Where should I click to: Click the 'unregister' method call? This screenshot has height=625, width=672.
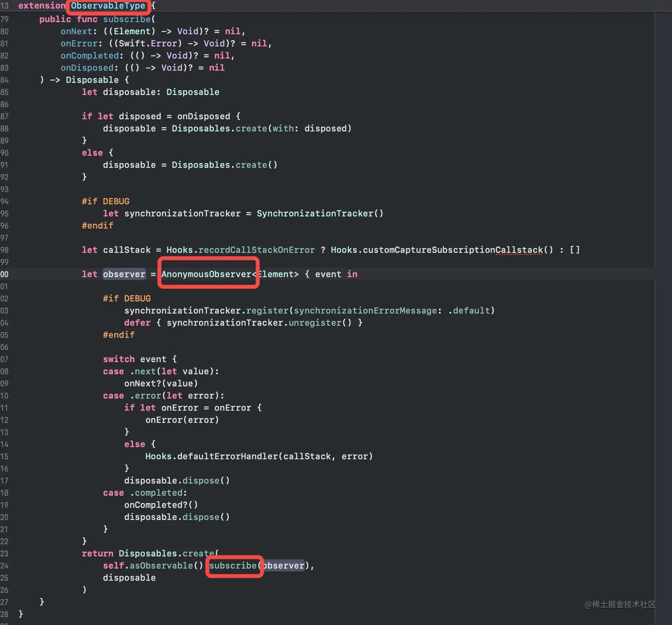click(315, 323)
